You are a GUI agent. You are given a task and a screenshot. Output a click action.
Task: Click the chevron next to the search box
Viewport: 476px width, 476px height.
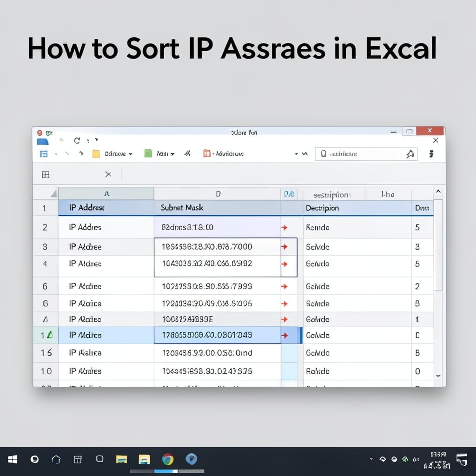(x=305, y=154)
